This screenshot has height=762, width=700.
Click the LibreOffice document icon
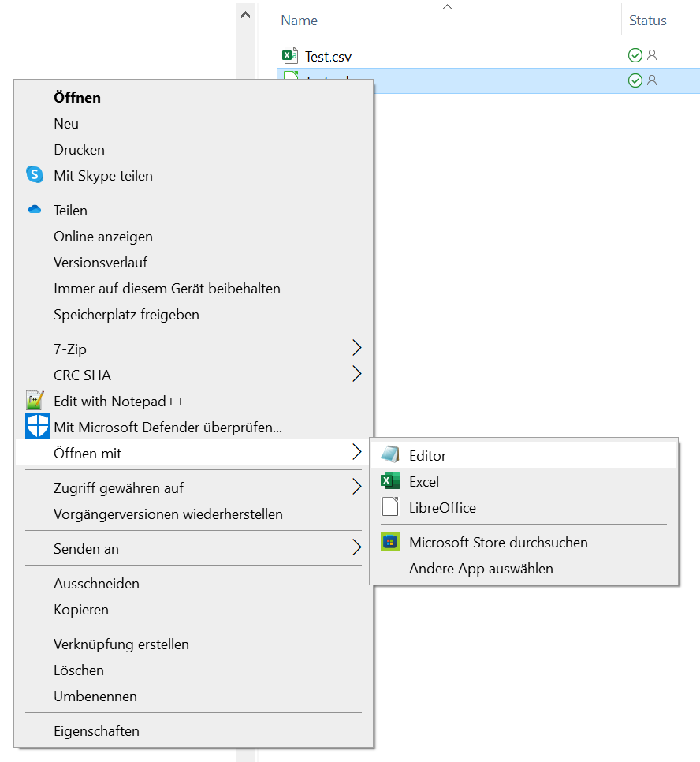coord(390,507)
